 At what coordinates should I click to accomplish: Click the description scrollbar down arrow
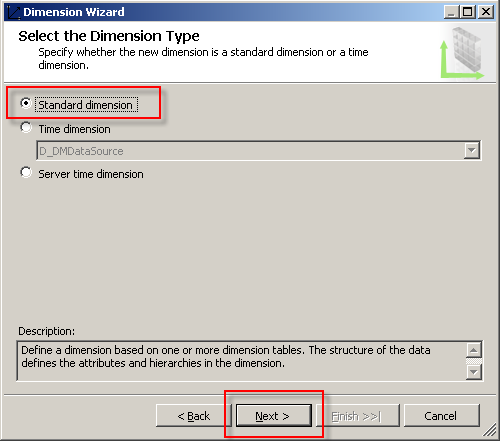click(x=474, y=372)
